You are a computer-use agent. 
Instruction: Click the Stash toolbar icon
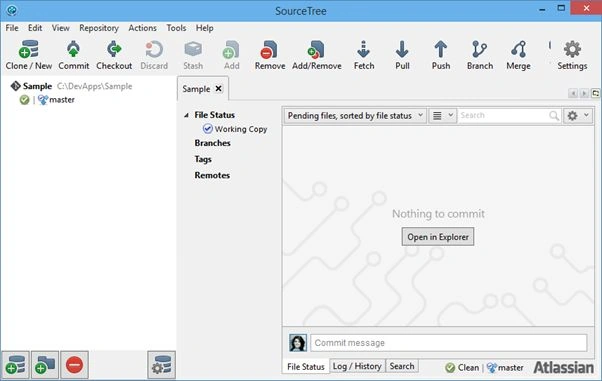click(193, 49)
